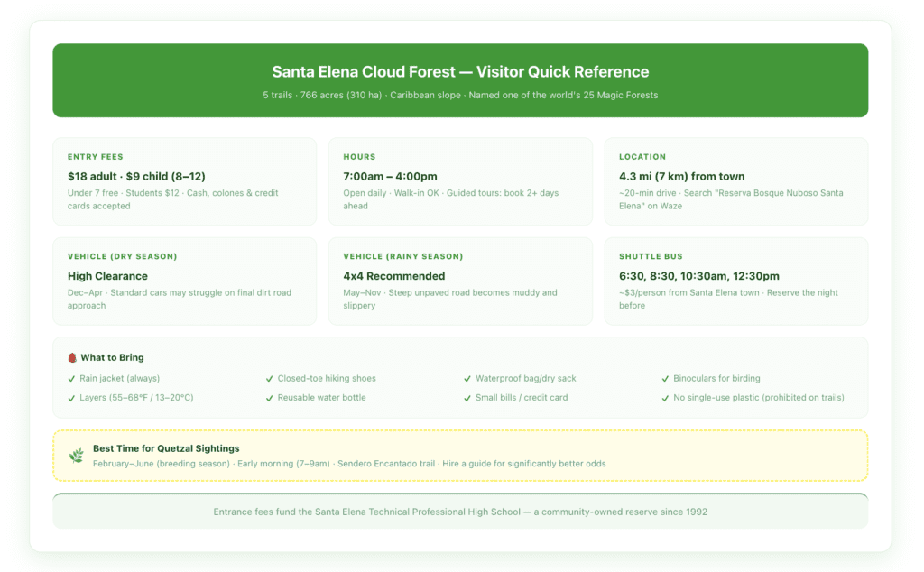
Task: Expand the Entry Fees card
Action: click(184, 180)
